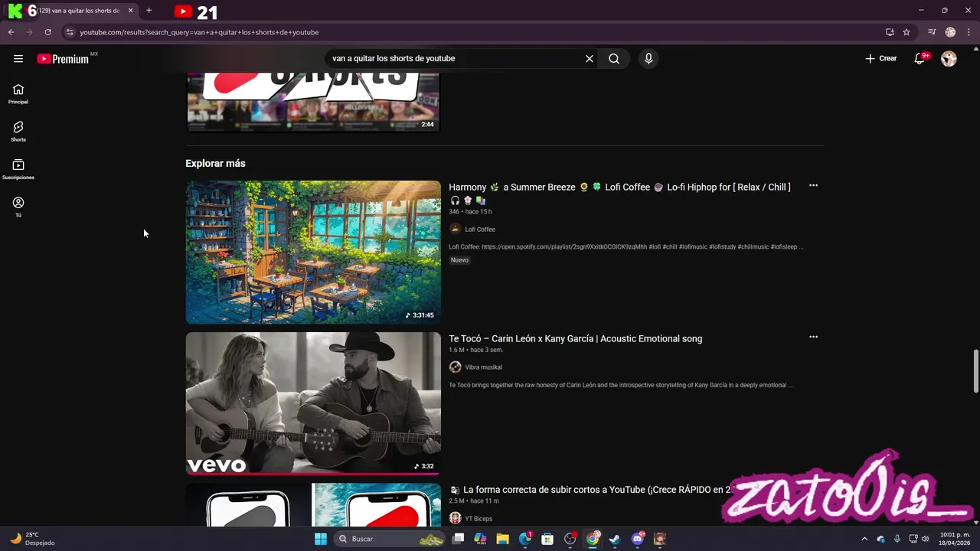Click the install app icon in address bar
This screenshot has width=980, height=551.
(x=890, y=32)
